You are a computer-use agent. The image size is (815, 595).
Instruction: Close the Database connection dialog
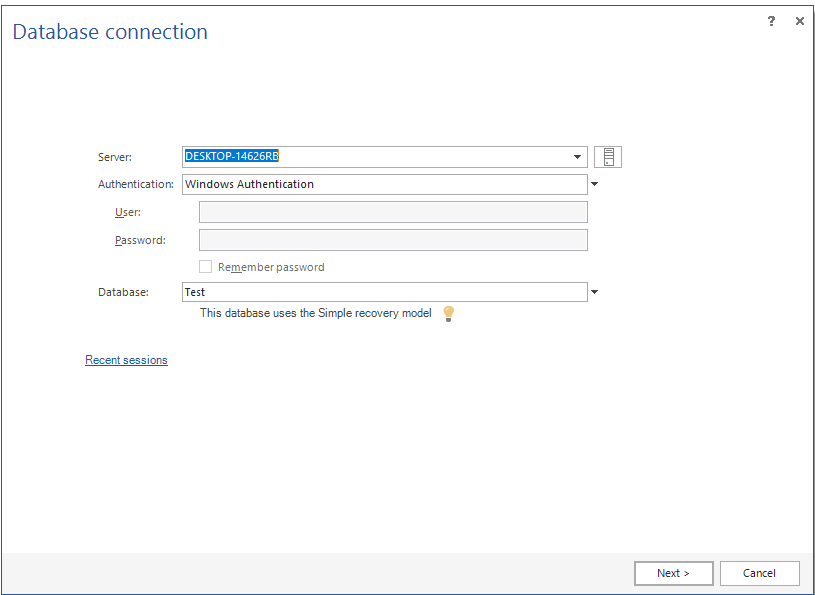click(x=800, y=21)
